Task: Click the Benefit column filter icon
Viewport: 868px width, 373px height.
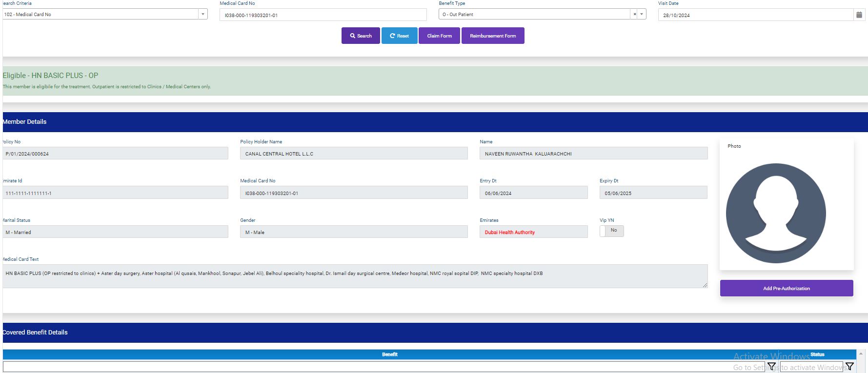Action: pyautogui.click(x=771, y=366)
